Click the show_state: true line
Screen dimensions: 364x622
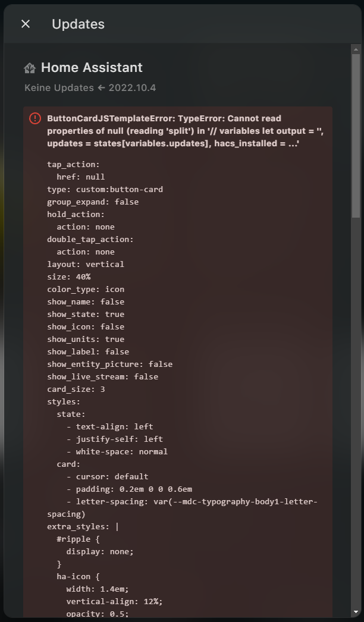tap(86, 314)
